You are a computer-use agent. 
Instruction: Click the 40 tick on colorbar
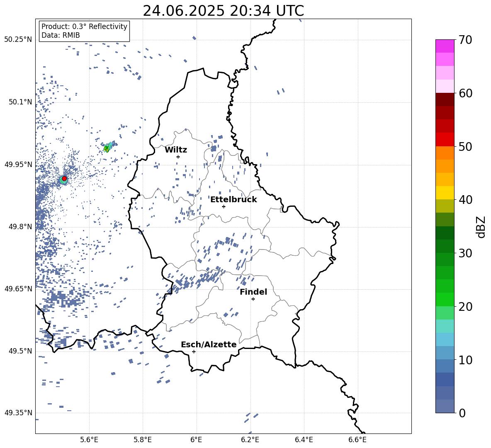[465, 200]
